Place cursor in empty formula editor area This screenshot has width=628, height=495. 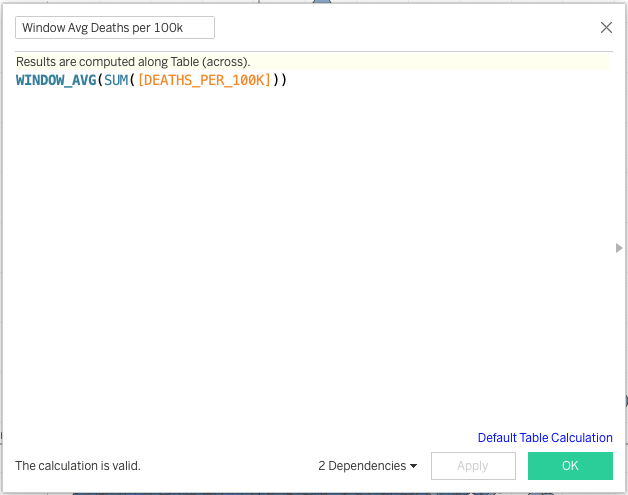click(300, 250)
